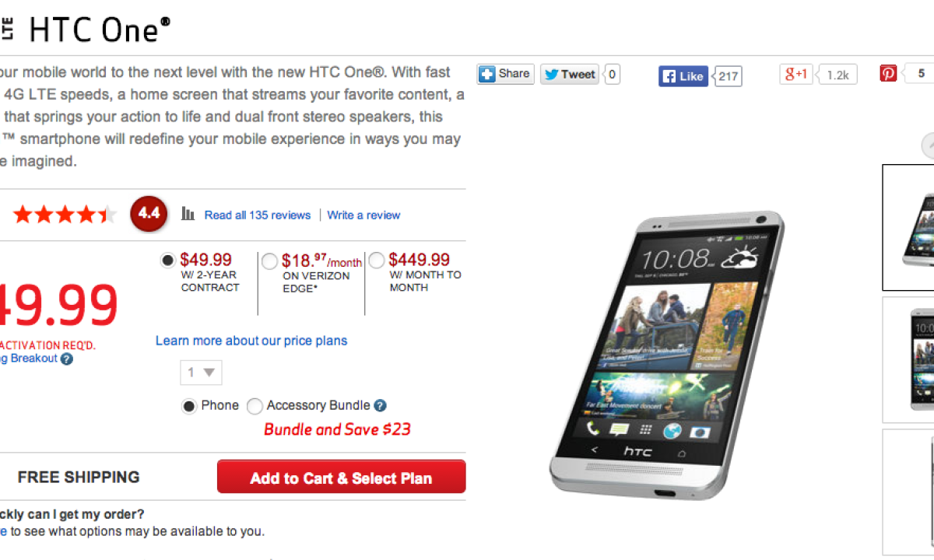Select $449.99 month to month option

point(377,261)
